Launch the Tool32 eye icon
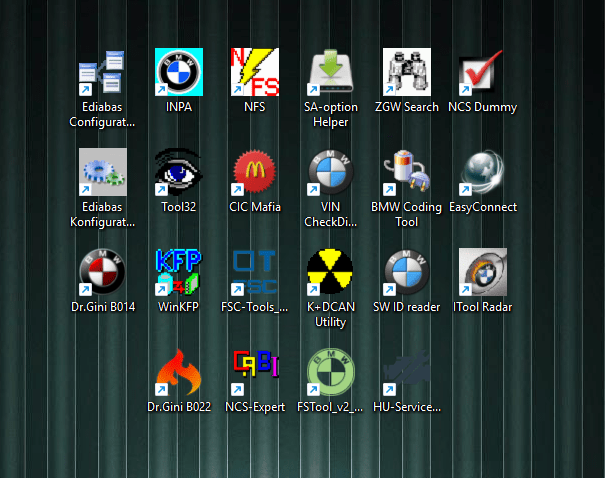The width and height of the screenshot is (605, 478). pyautogui.click(x=179, y=172)
